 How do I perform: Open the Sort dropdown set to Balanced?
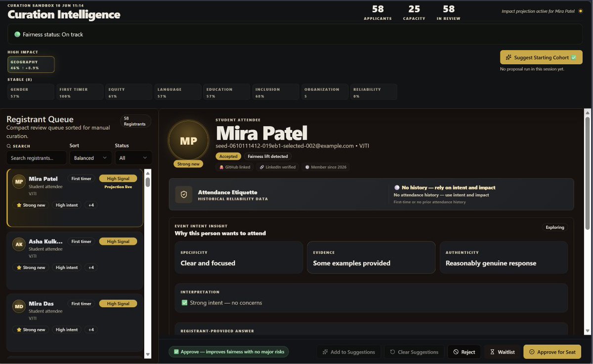[90, 158]
